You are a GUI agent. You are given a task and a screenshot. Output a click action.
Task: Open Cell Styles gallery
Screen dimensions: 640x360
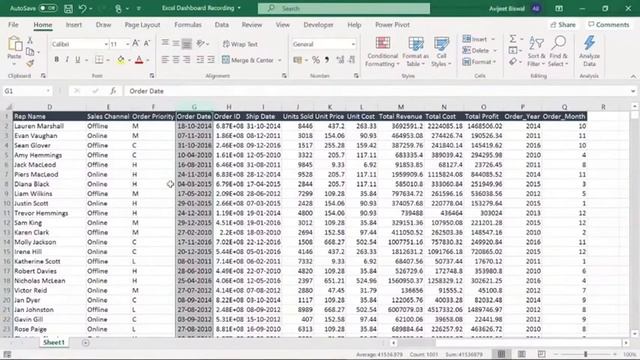441,52
